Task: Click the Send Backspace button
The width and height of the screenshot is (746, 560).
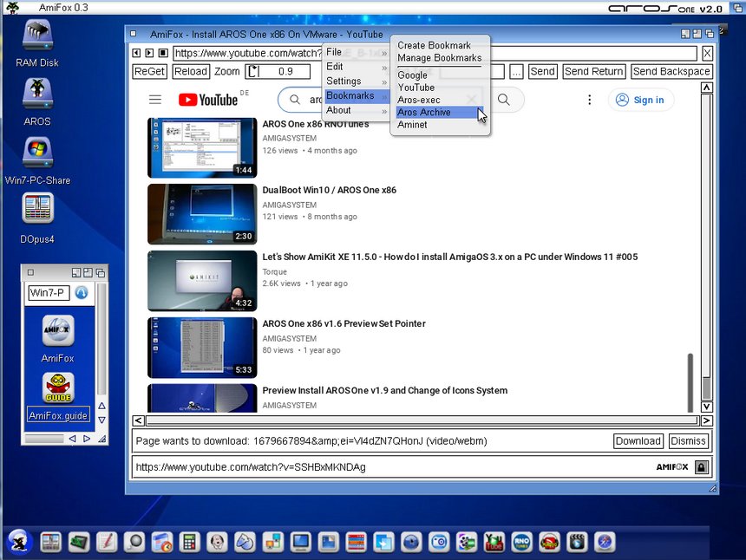Action: pos(671,72)
